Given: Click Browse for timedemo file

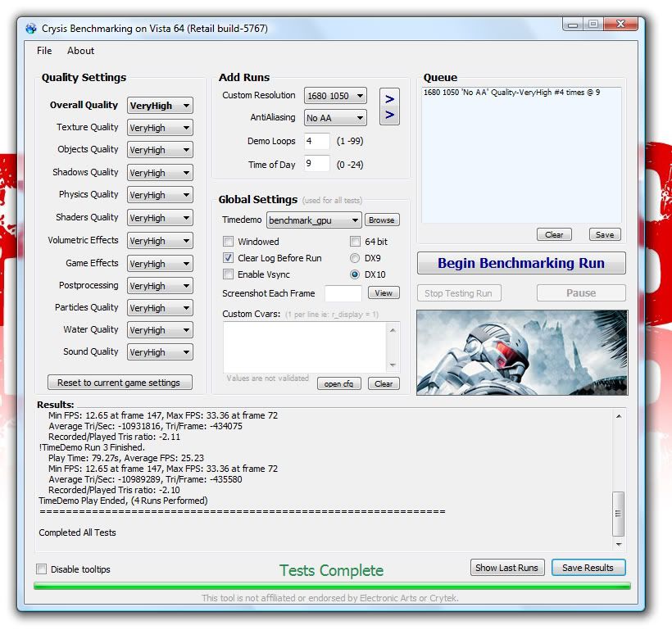Looking at the screenshot, I should (x=382, y=220).
